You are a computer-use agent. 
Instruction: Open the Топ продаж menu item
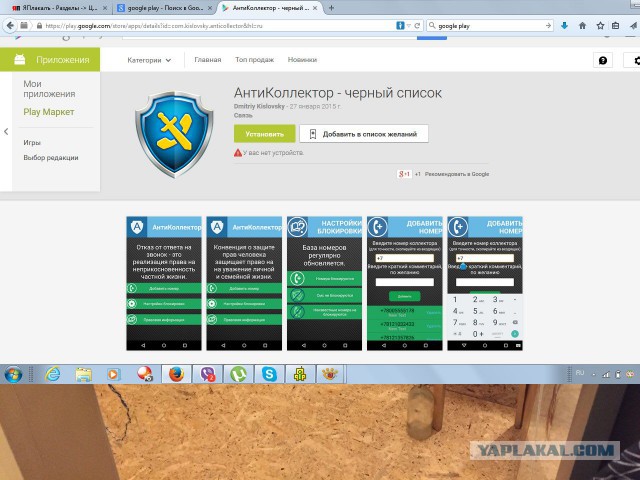(x=254, y=60)
